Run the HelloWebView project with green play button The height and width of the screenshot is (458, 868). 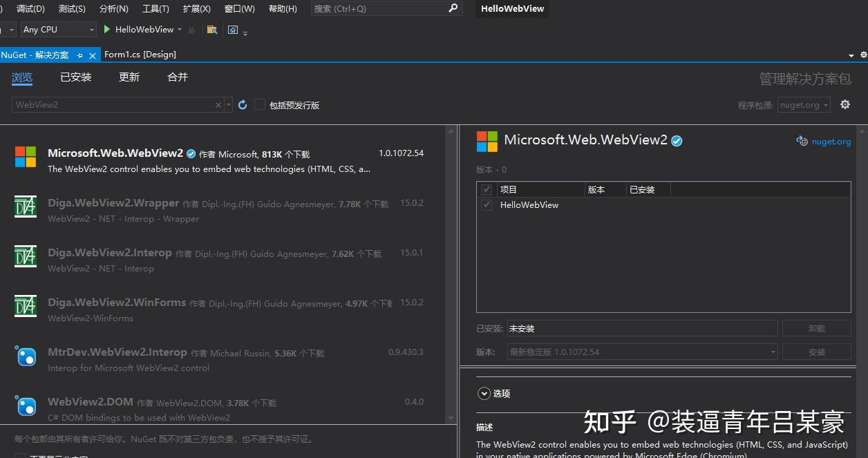[x=106, y=29]
